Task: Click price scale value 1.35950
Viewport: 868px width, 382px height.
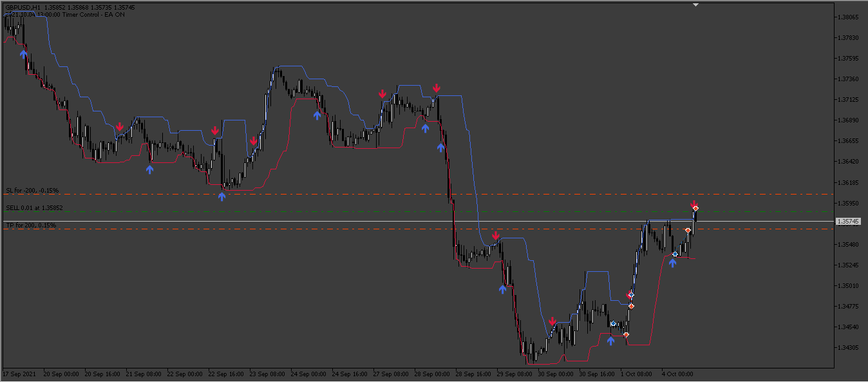Action: coord(847,204)
